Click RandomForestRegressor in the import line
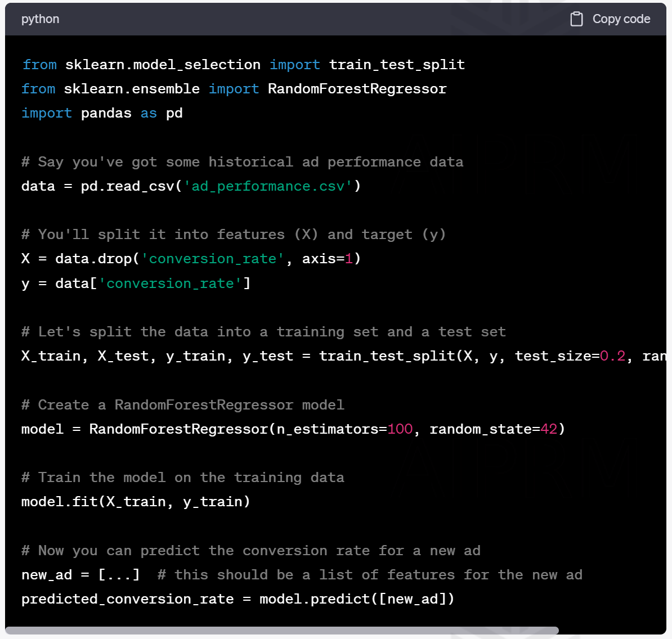Viewport: 672px width, 639px height. 357,89
